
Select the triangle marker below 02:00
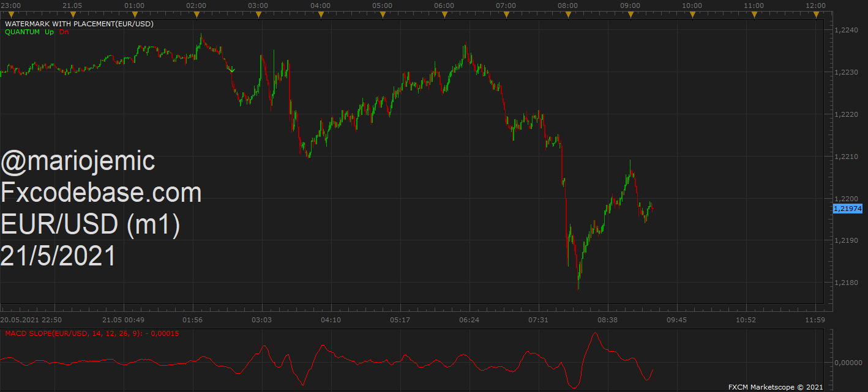tap(196, 15)
